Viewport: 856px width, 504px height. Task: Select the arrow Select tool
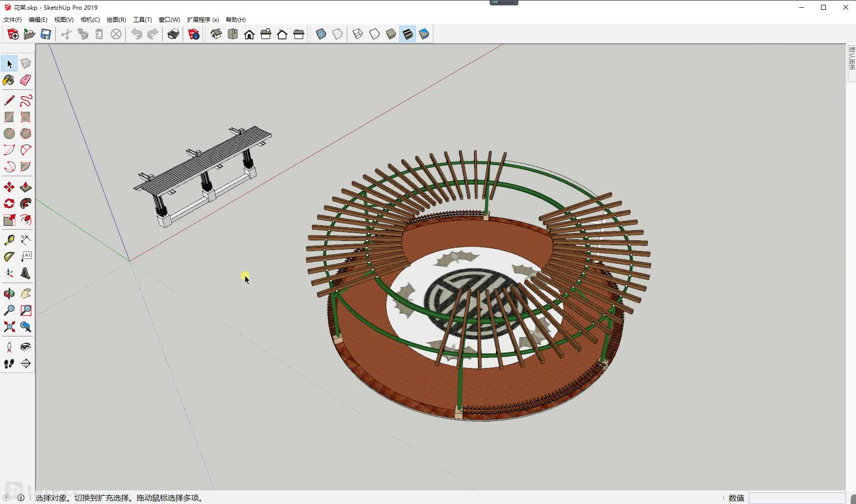point(9,64)
